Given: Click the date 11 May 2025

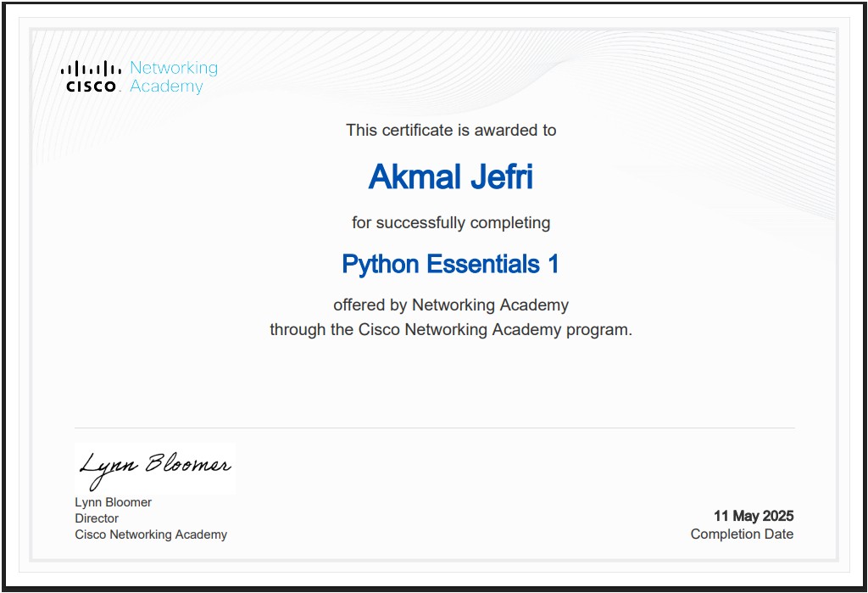Looking at the screenshot, I should (x=754, y=516).
